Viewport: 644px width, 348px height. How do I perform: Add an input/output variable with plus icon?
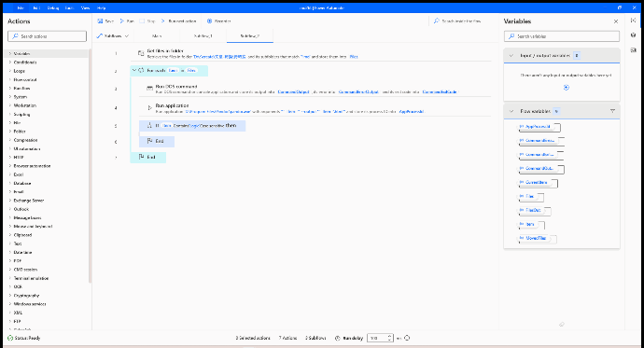(567, 88)
